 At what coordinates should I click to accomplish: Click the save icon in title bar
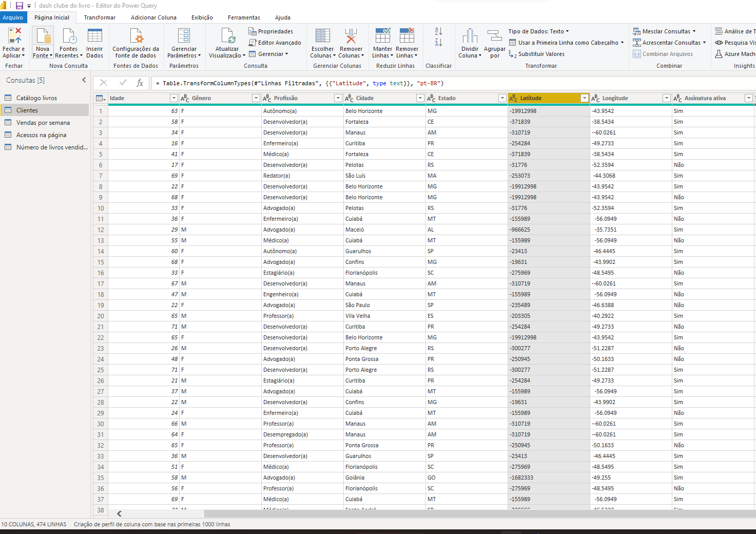pyautogui.click(x=20, y=6)
